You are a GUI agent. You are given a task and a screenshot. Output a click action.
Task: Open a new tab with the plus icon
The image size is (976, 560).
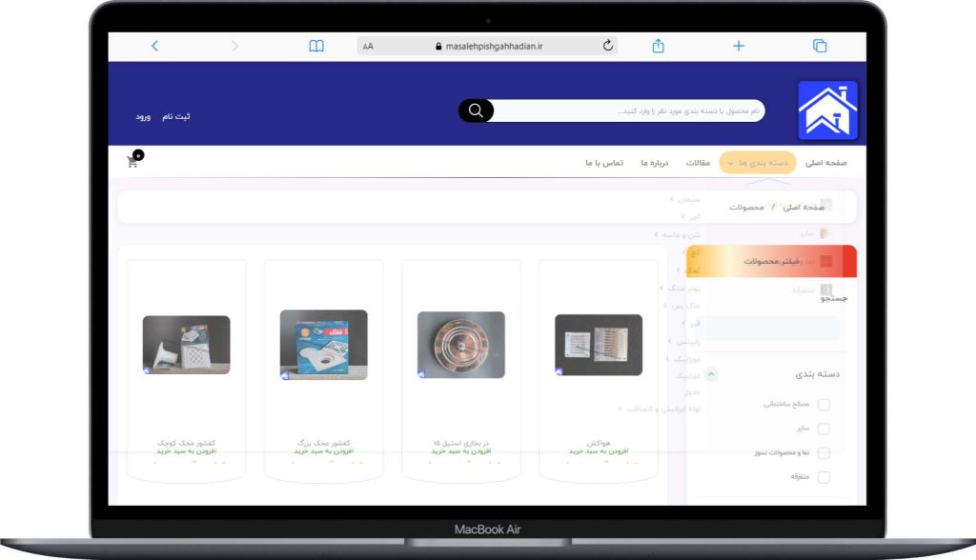point(738,46)
